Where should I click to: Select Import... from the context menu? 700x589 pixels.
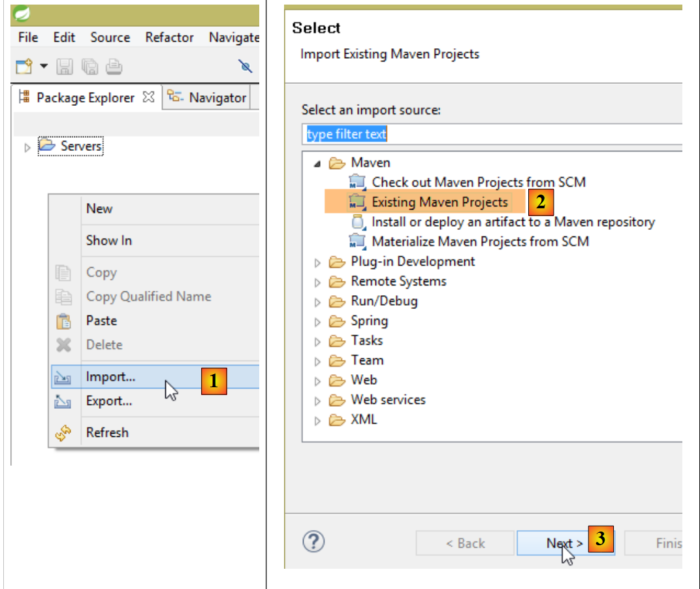[x=111, y=377]
